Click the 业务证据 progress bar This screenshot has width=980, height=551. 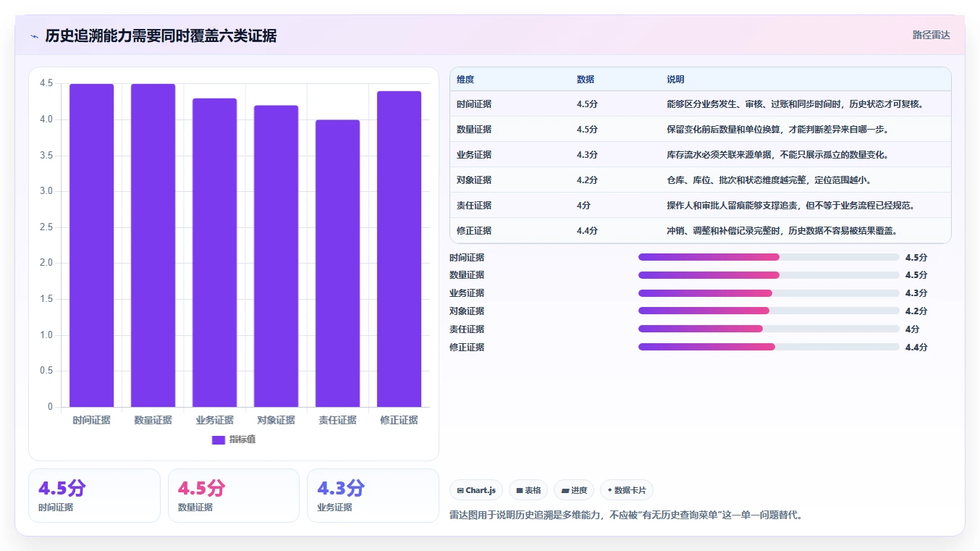click(x=769, y=293)
